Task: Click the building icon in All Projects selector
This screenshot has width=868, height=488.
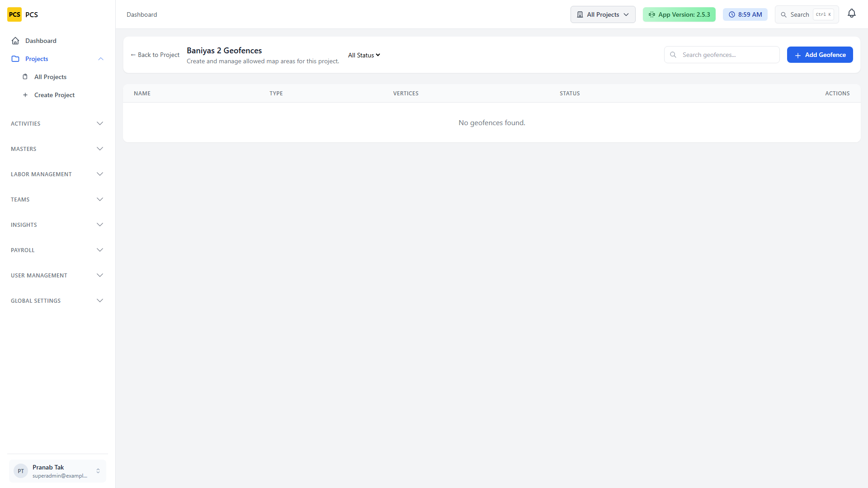Action: (580, 14)
